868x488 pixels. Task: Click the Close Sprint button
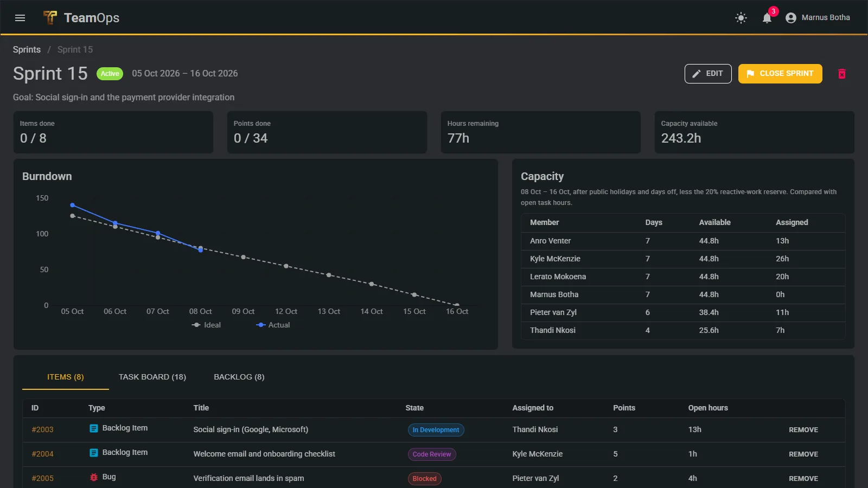click(x=780, y=74)
